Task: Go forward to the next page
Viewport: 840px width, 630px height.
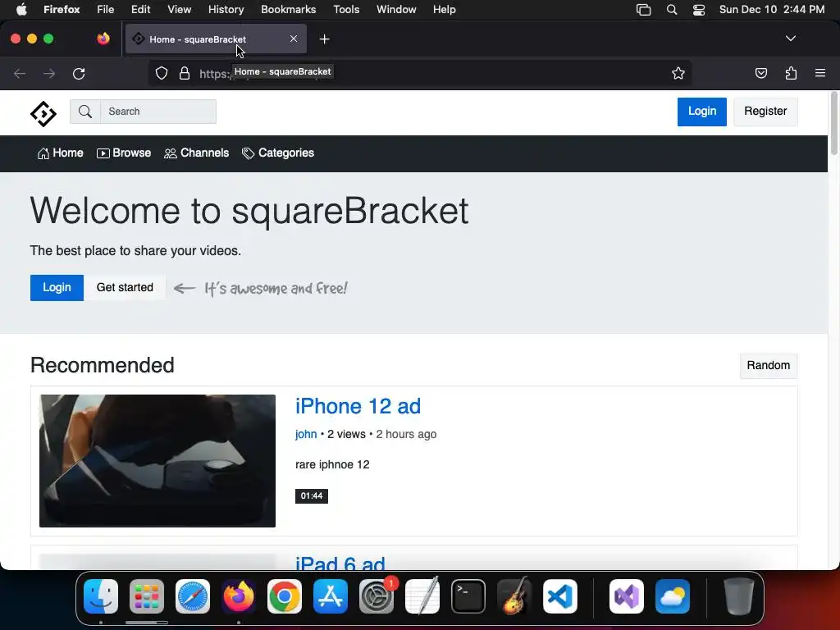Action: coord(49,73)
